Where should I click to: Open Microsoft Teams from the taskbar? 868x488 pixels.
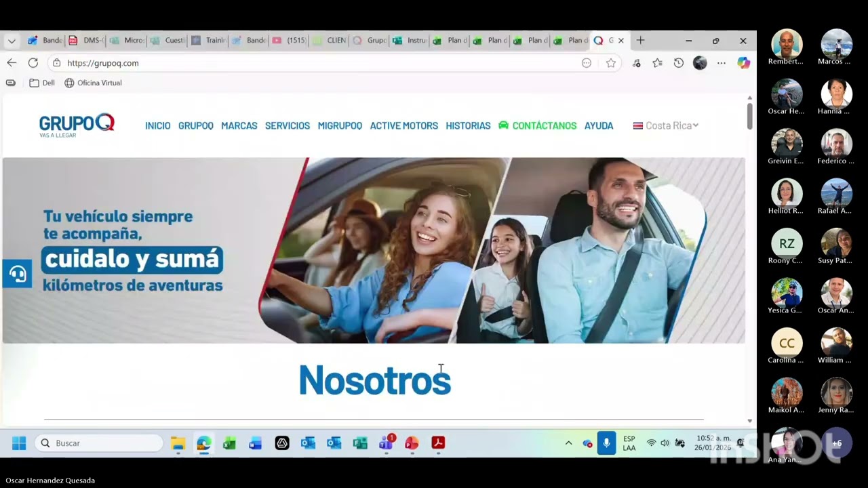point(386,443)
